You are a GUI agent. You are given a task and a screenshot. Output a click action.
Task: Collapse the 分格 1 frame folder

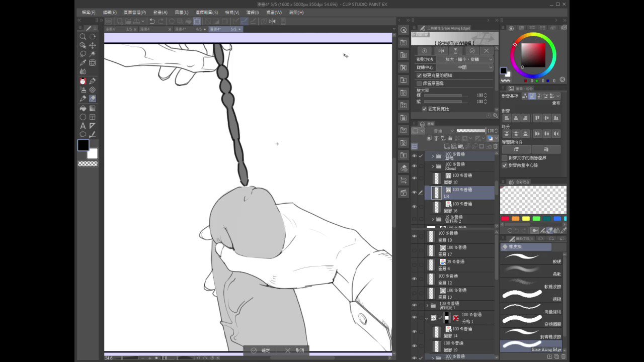(427, 318)
